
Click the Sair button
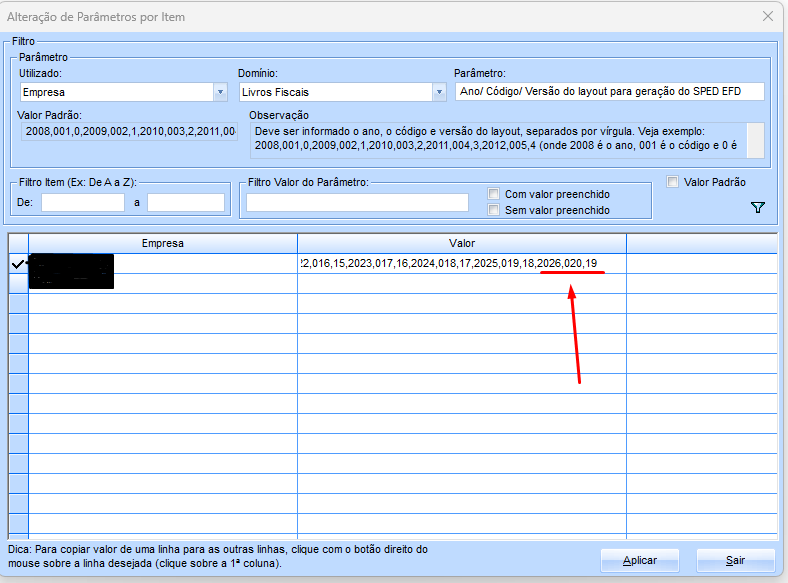735,559
